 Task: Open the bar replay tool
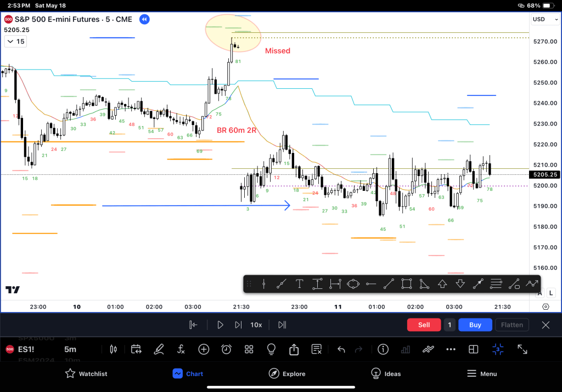[x=136, y=349]
